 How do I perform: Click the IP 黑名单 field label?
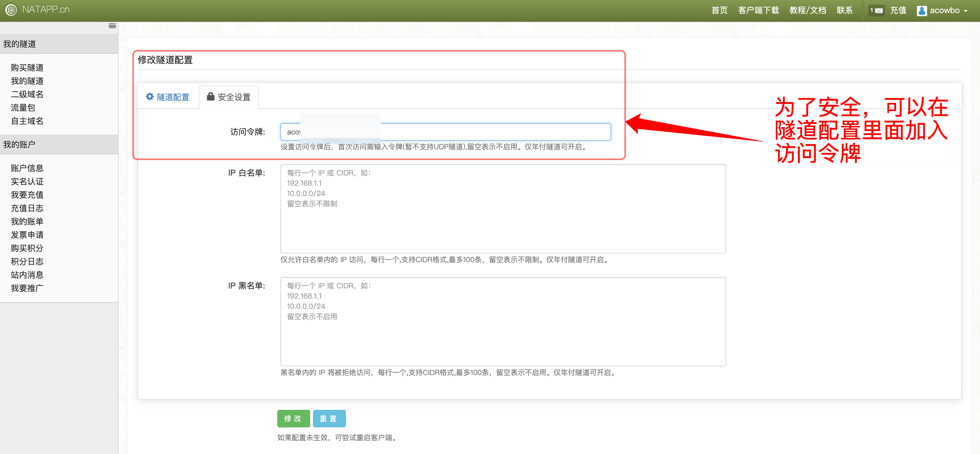click(247, 285)
